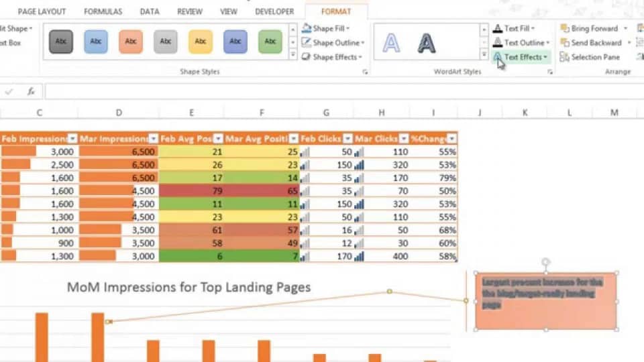This screenshot has height=362, width=644.
Task: Click the Text Outline icon
Action: coord(497,42)
